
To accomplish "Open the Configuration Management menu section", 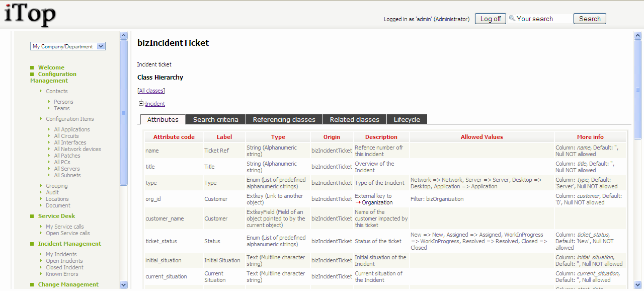I will tap(53, 77).
